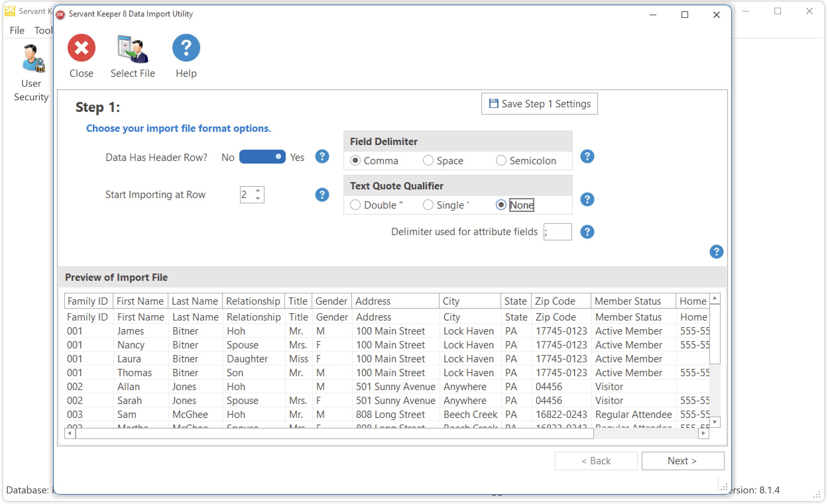The width and height of the screenshot is (828, 504).
Task: Choose Double quote text qualifier
Action: tap(355, 205)
